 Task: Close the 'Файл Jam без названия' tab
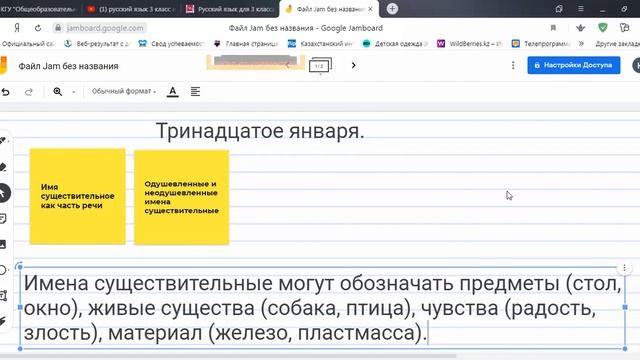click(x=371, y=9)
